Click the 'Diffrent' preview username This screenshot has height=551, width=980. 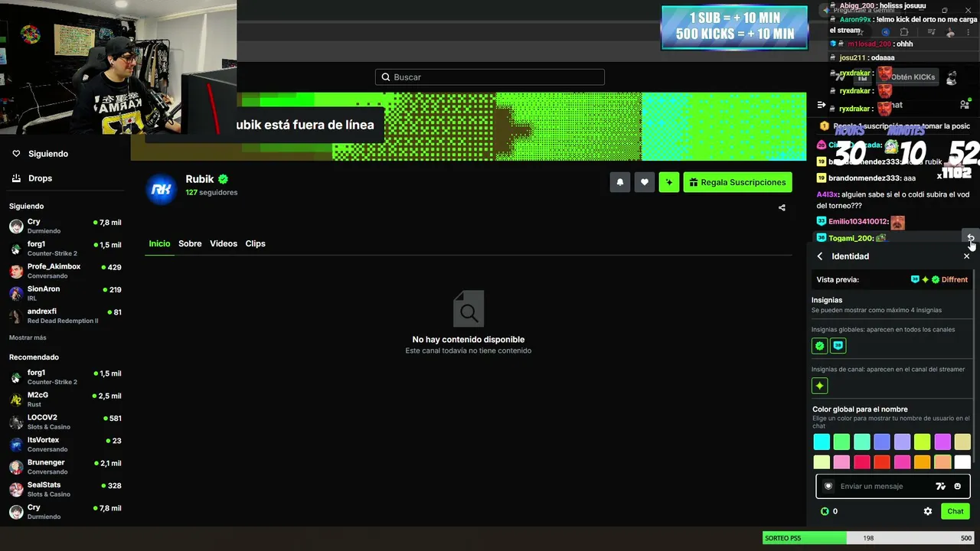click(955, 279)
